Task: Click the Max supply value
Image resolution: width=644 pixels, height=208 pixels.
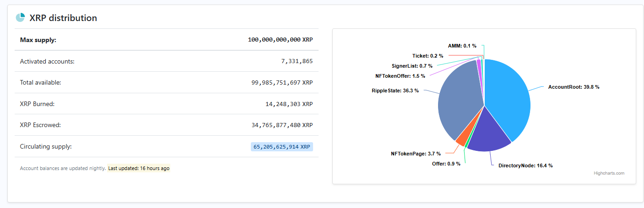Action: coord(280,40)
